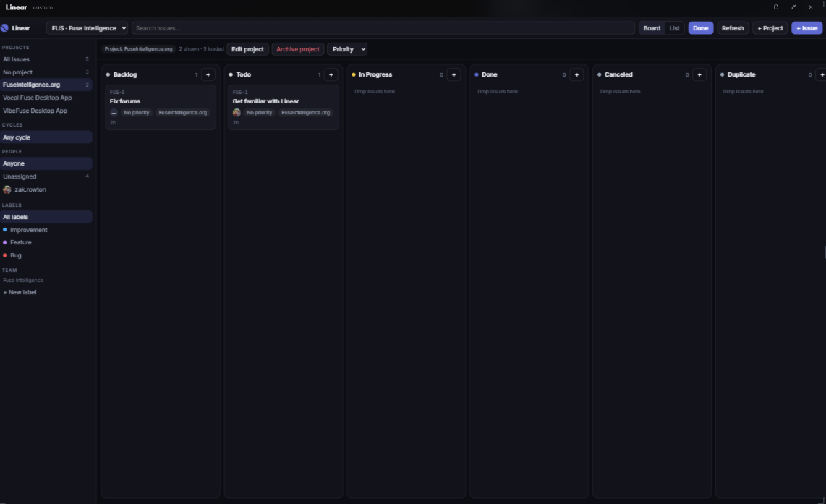The height and width of the screenshot is (504, 826).
Task: Open the VibeFuse Desktop App project
Action: [x=46, y=111]
